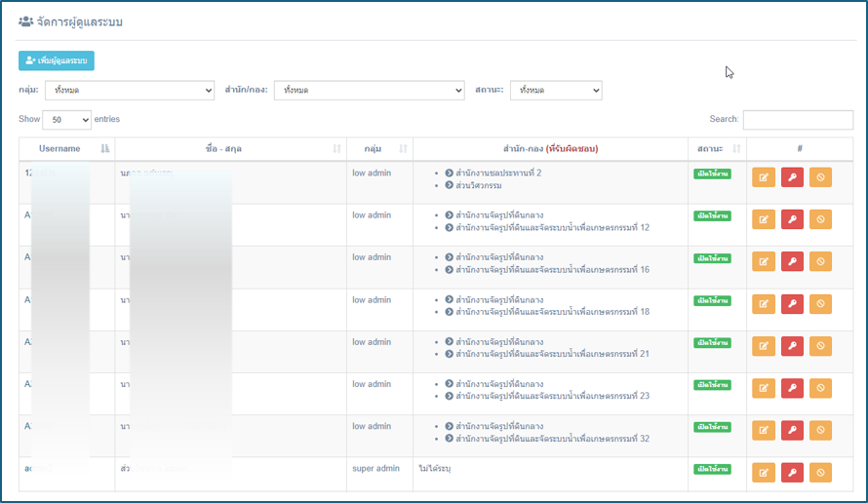Edit user in เกษตรกรรมที่ 21 row
Viewport: 868px width, 503px height.
pyautogui.click(x=764, y=346)
